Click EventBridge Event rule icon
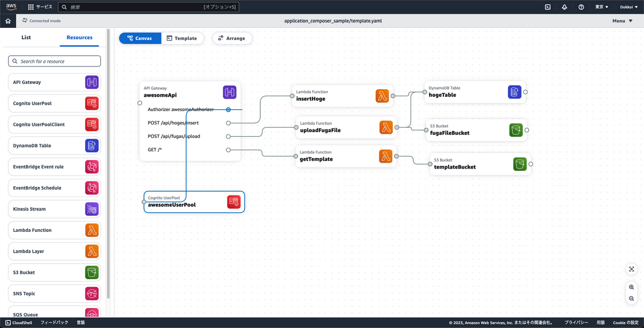 92,167
